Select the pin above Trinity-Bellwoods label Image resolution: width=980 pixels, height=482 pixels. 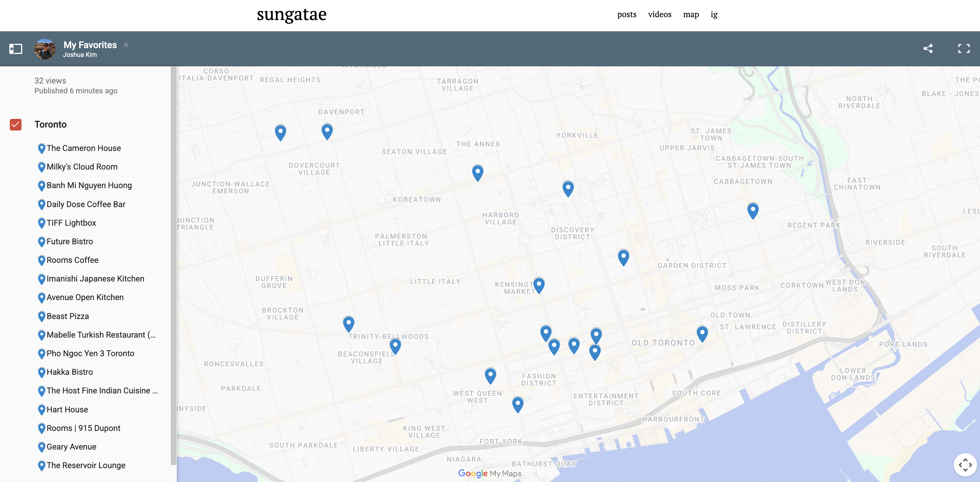coord(349,324)
